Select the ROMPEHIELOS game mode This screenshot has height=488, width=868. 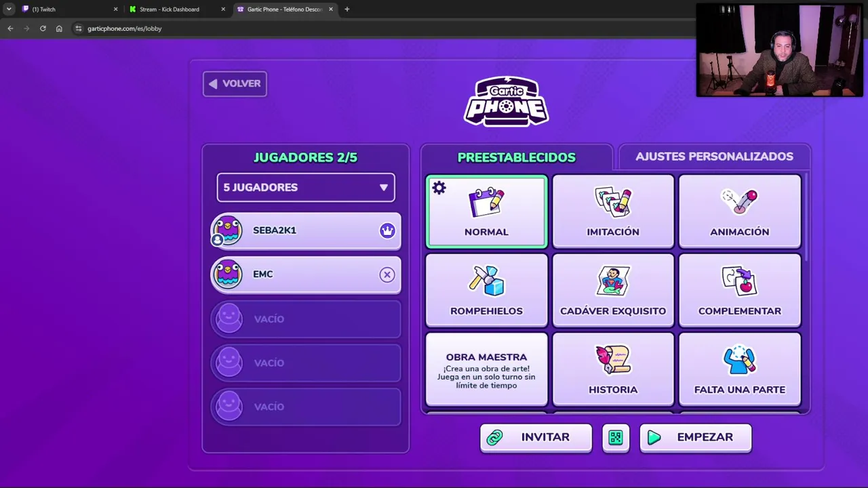pyautogui.click(x=486, y=291)
